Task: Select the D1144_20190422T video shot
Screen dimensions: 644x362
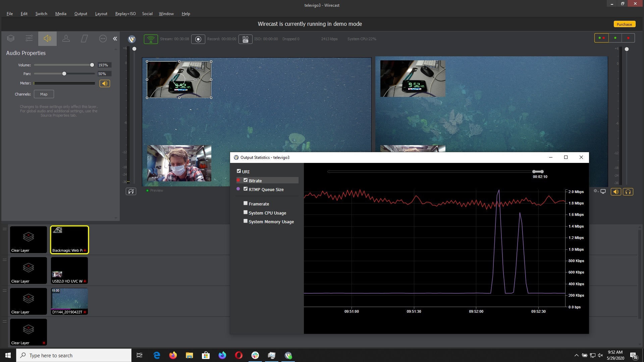Action: (x=69, y=301)
